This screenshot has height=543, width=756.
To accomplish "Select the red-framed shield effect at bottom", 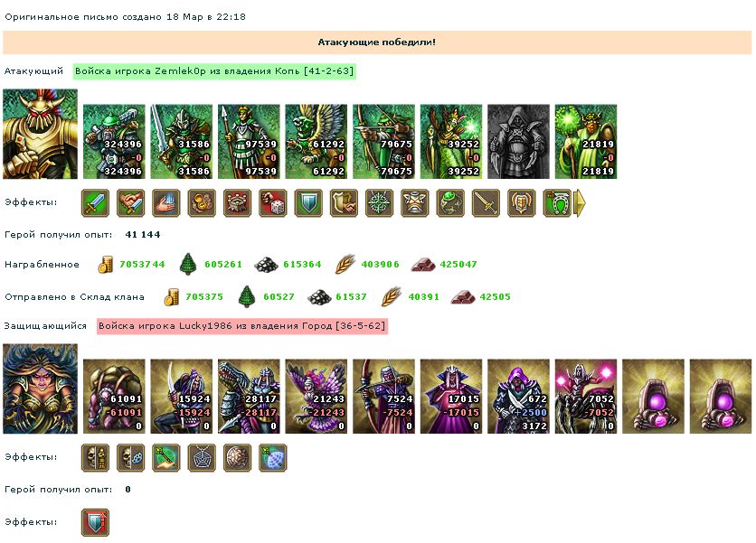I will click(x=95, y=523).
